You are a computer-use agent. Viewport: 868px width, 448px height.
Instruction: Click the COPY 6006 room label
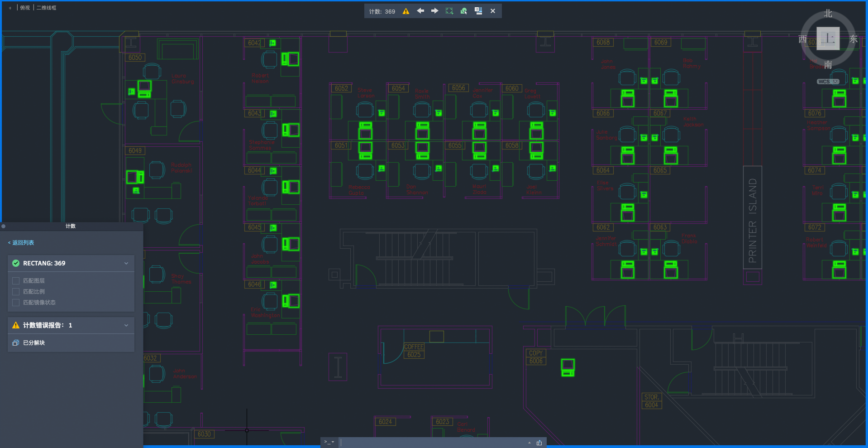[x=536, y=357]
